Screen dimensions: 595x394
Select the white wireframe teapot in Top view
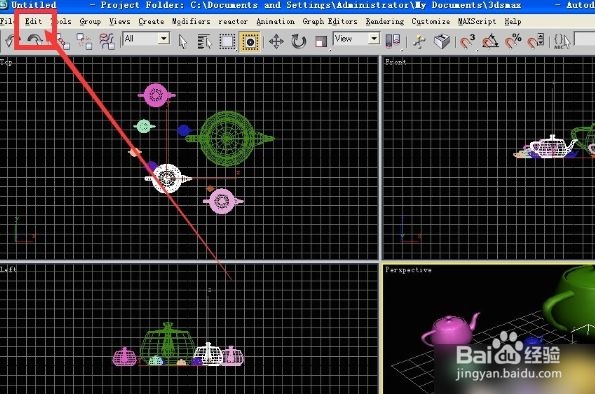point(168,178)
